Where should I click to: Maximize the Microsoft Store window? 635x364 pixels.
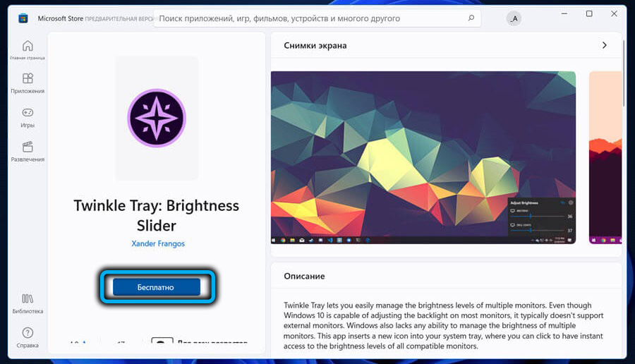pos(589,14)
